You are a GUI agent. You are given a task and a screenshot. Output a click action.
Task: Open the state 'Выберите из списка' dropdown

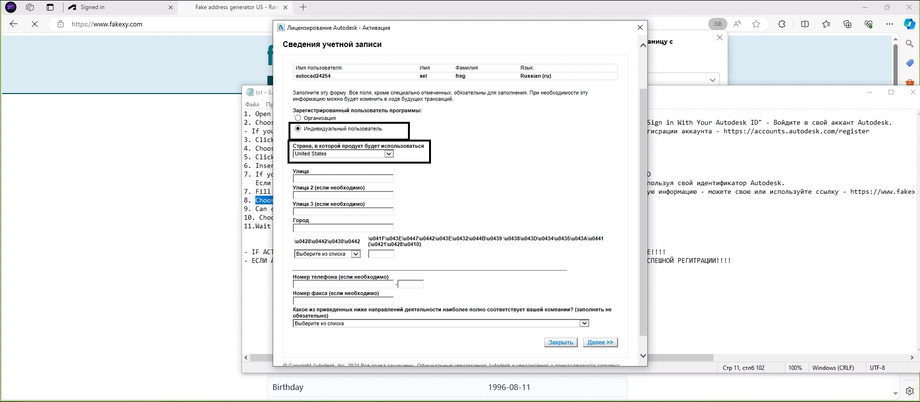point(327,254)
